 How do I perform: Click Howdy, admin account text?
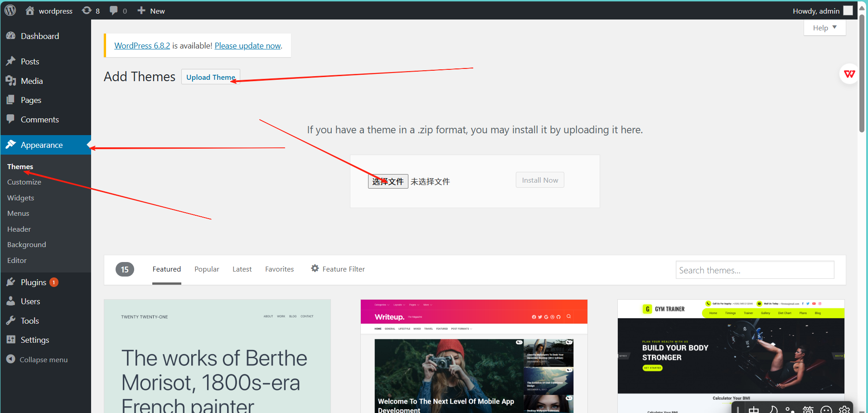(x=816, y=11)
